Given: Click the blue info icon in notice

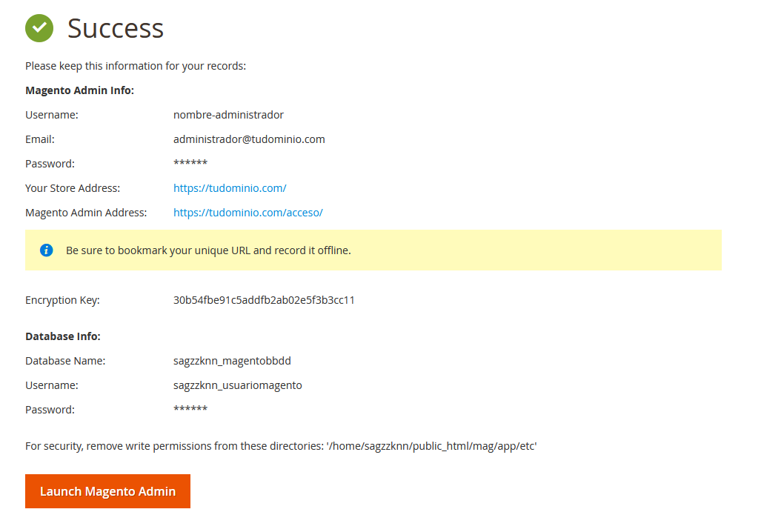Looking at the screenshot, I should (46, 250).
